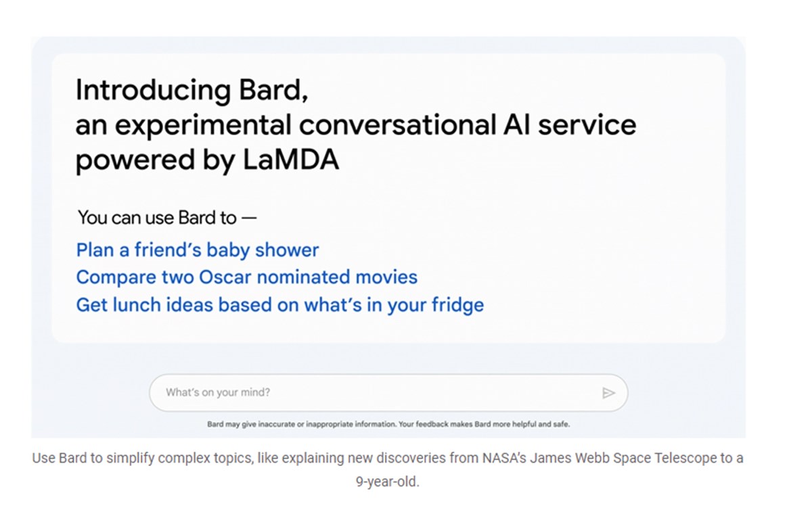
Task: Click the "Introducing Bard," headline line
Action: coord(192,90)
